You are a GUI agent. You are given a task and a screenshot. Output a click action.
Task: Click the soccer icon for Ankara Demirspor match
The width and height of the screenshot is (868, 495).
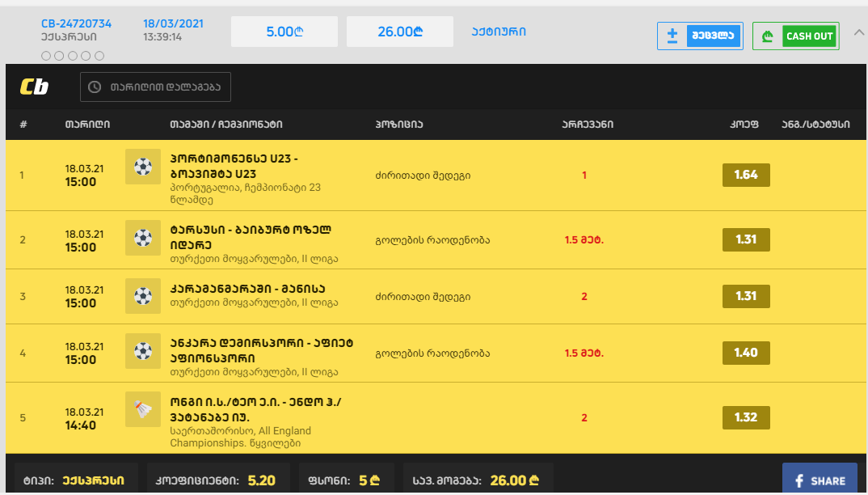tap(143, 352)
